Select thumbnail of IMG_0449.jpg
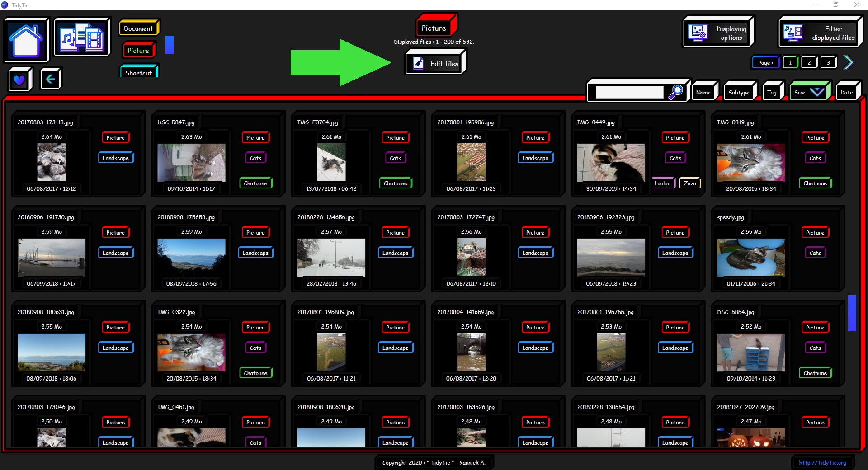Image resolution: width=868 pixels, height=470 pixels. 611,162
